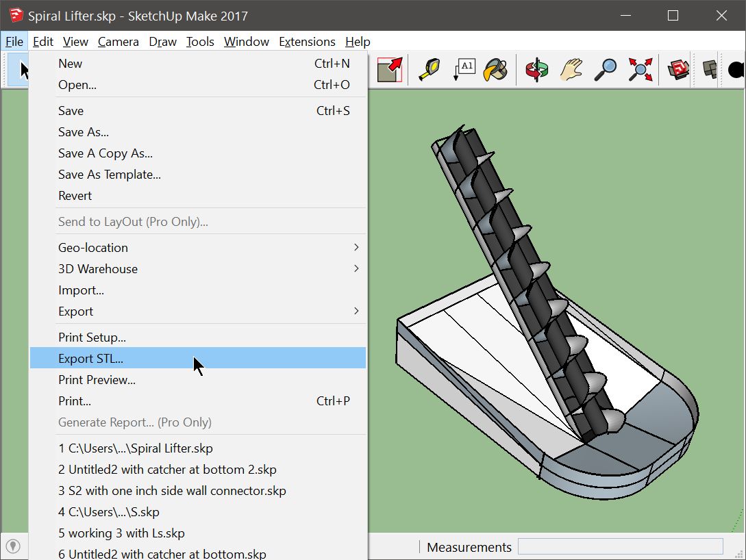Open the Tools menu

pyautogui.click(x=200, y=42)
